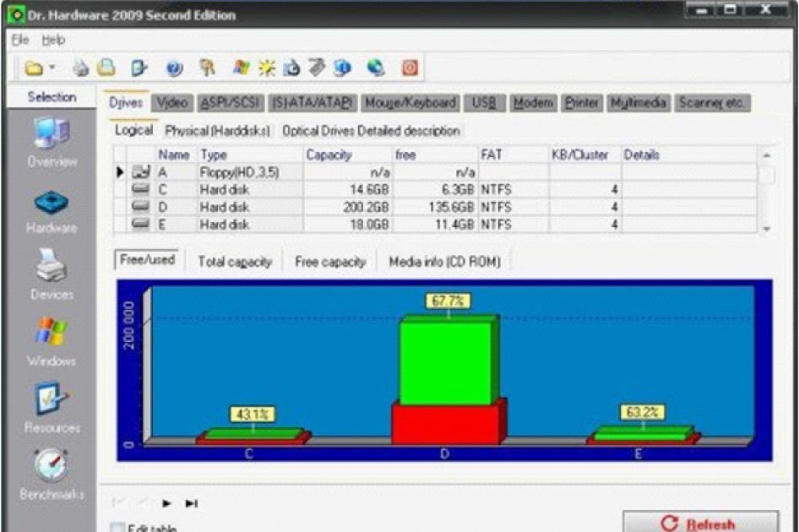Click the drive E hard disk icon
The height and width of the screenshot is (532, 799).
[141, 224]
